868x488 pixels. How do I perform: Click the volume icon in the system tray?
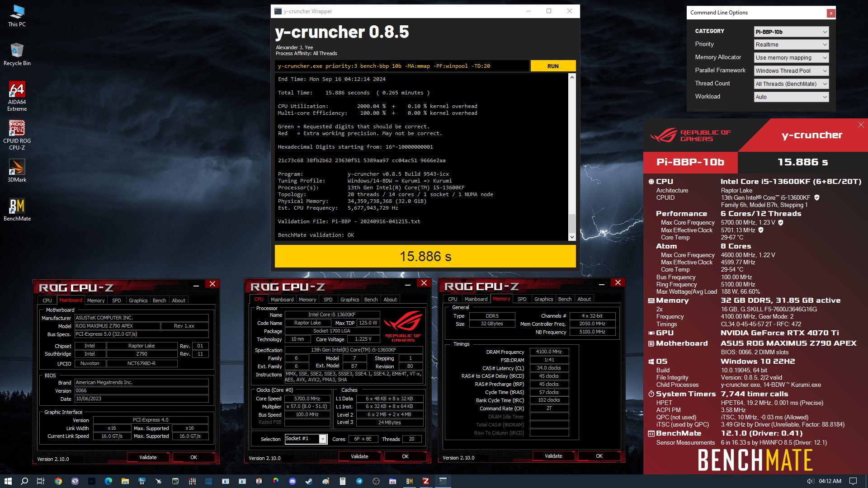(810, 481)
